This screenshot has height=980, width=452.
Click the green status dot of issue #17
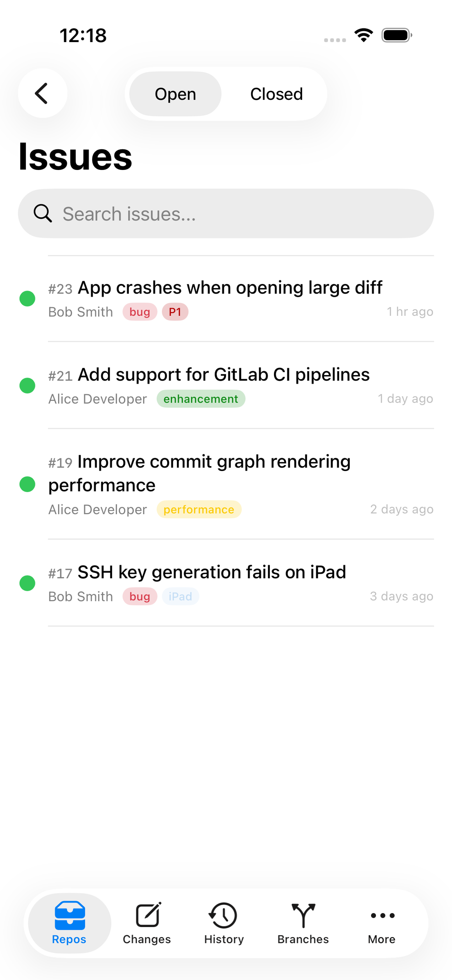(x=27, y=583)
